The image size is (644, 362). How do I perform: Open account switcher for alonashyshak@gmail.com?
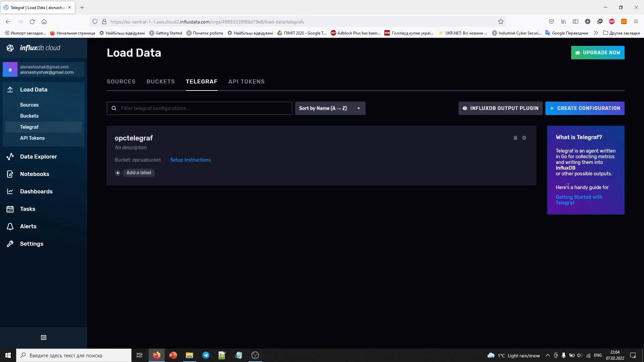(44, 70)
